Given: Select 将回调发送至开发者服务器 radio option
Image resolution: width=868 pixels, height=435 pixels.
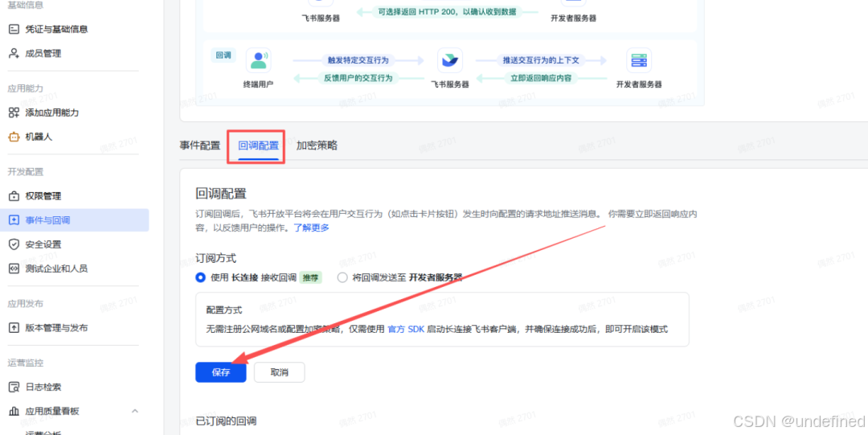Looking at the screenshot, I should pyautogui.click(x=342, y=277).
